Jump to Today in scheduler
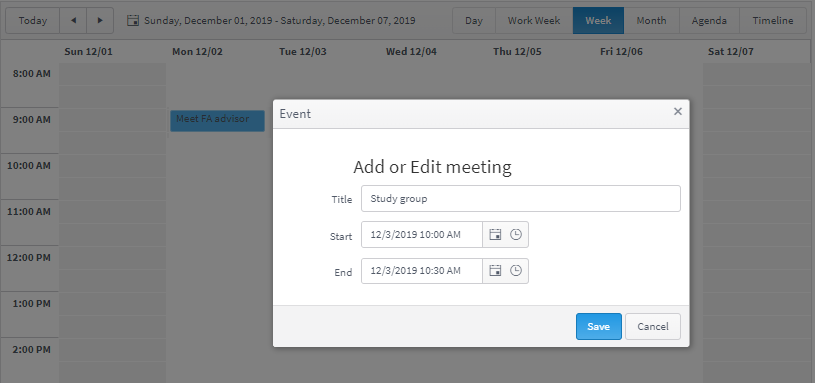The image size is (815, 383). click(x=33, y=21)
